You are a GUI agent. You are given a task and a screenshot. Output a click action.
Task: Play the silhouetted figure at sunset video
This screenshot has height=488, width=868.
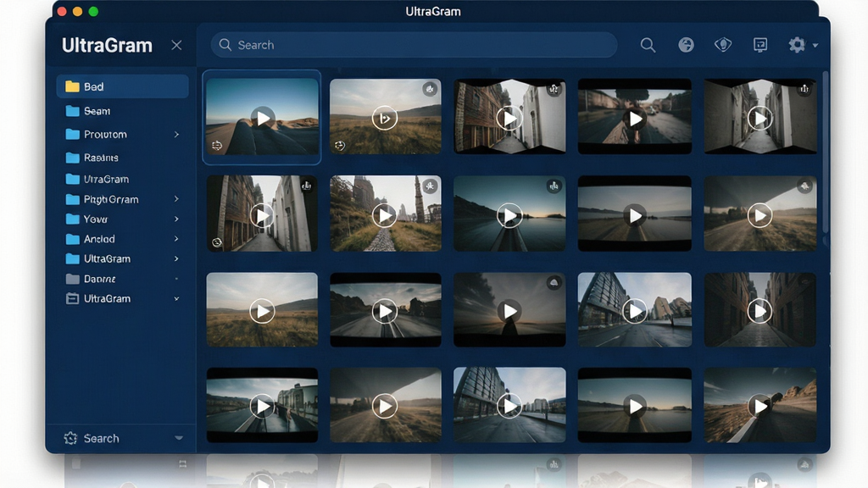pyautogui.click(x=509, y=311)
